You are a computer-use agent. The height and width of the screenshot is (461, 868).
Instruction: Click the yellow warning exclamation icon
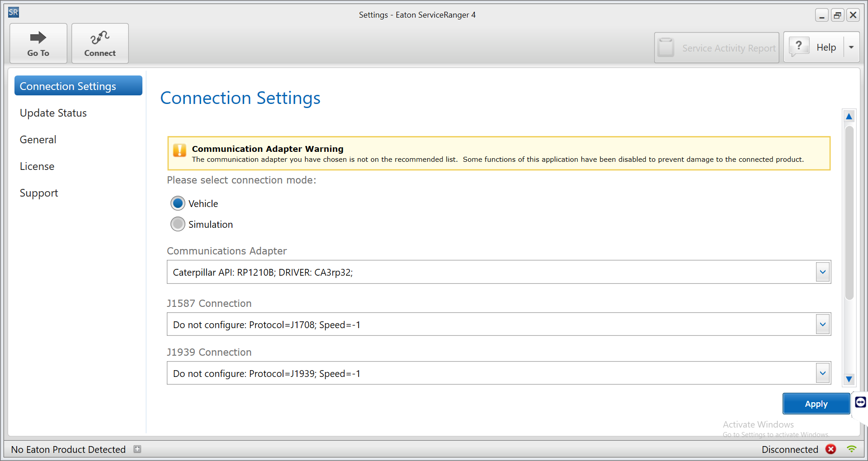point(179,150)
